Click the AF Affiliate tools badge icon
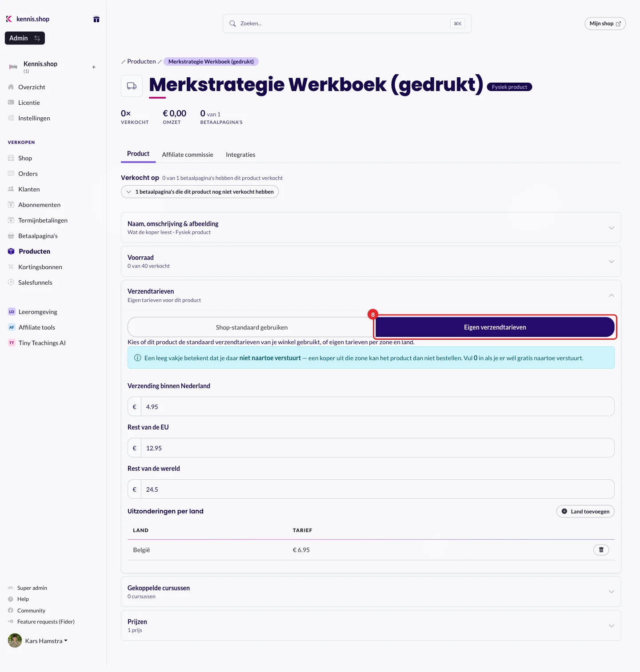 coord(12,327)
